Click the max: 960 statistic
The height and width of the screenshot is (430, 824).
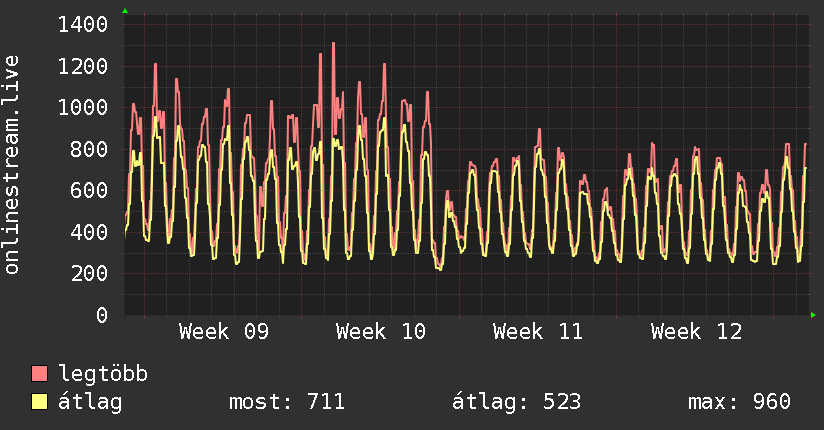pyautogui.click(x=739, y=402)
